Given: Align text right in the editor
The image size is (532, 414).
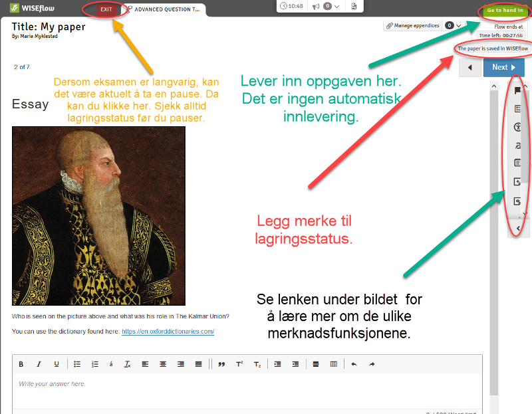Looking at the screenshot, I should tap(181, 364).
